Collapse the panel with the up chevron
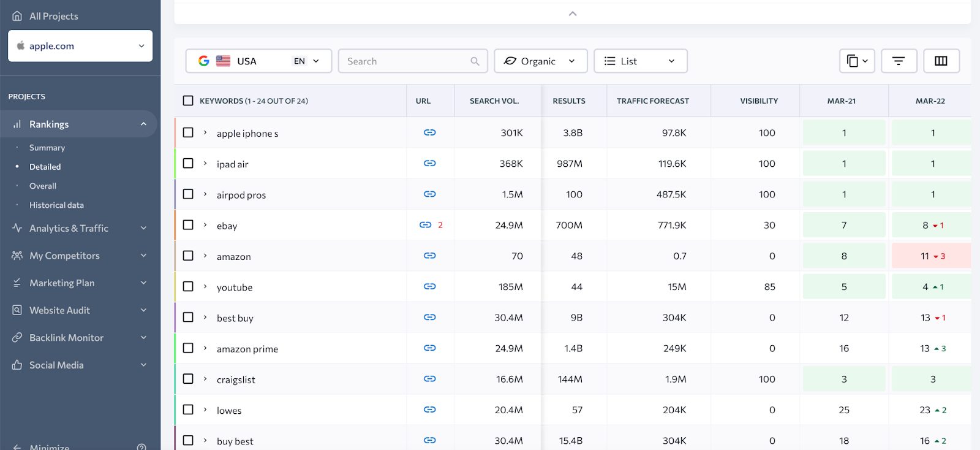The width and height of the screenshot is (980, 450). [x=573, y=13]
